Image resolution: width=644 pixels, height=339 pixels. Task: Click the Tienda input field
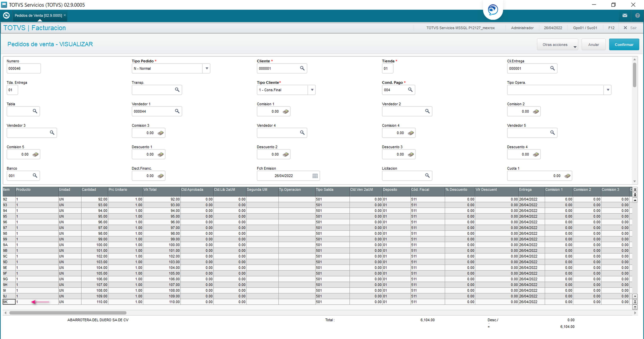[x=387, y=68]
